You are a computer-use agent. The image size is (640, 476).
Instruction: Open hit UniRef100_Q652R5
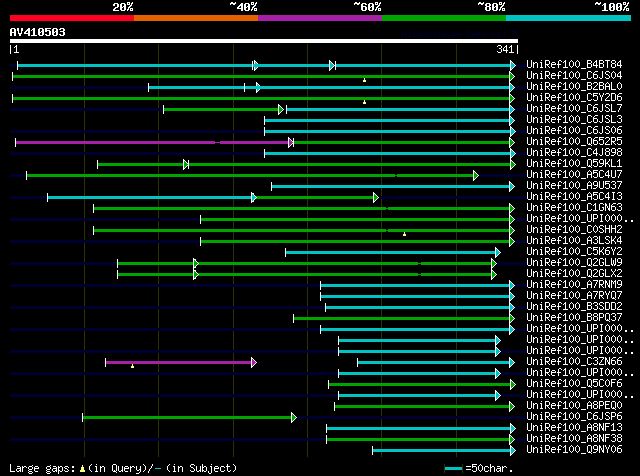[x=574, y=142]
